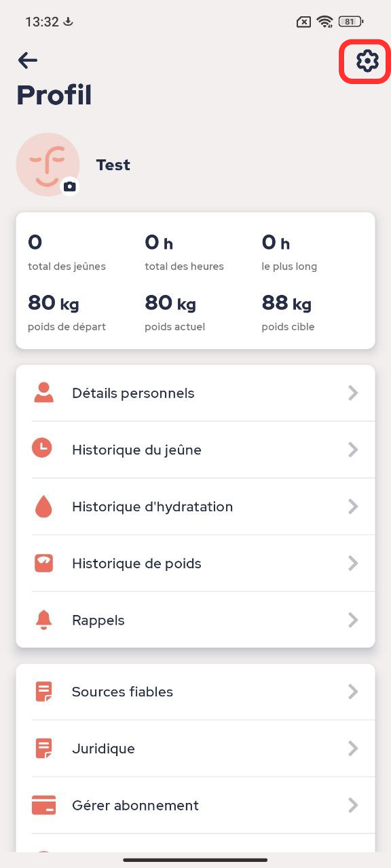Go back using the arrow icon
The width and height of the screenshot is (391, 868).
[27, 60]
